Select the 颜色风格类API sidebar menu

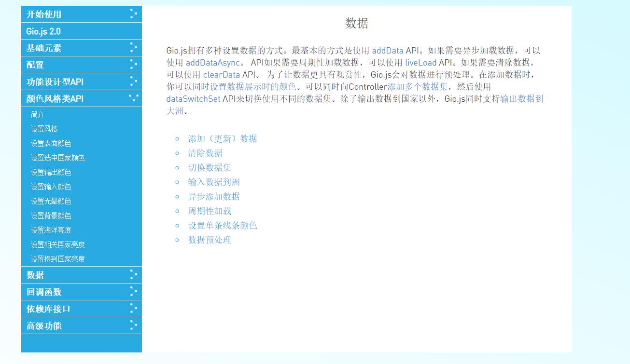[x=82, y=98]
